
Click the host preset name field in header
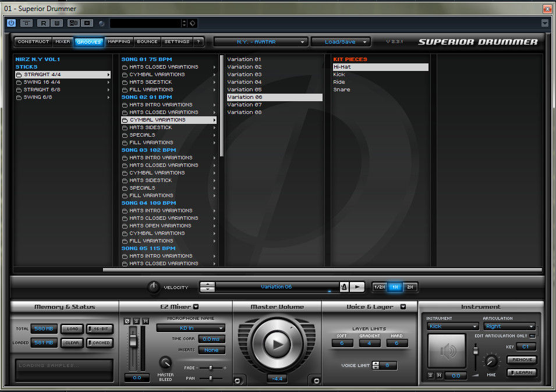(x=146, y=23)
